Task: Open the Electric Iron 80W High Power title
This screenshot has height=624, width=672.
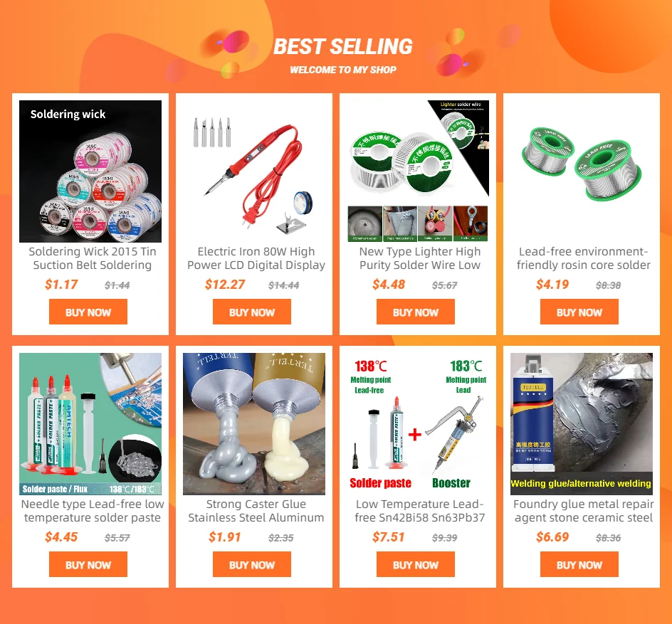Action: click(x=256, y=258)
